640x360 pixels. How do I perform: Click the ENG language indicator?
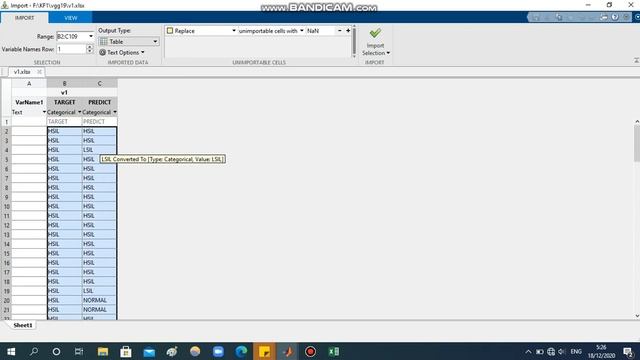(x=576, y=351)
